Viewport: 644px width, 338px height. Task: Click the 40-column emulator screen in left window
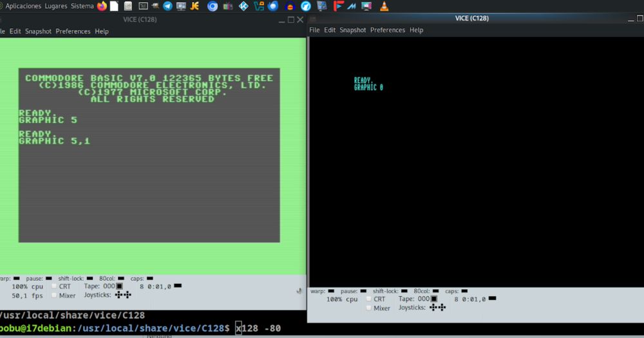pos(149,155)
